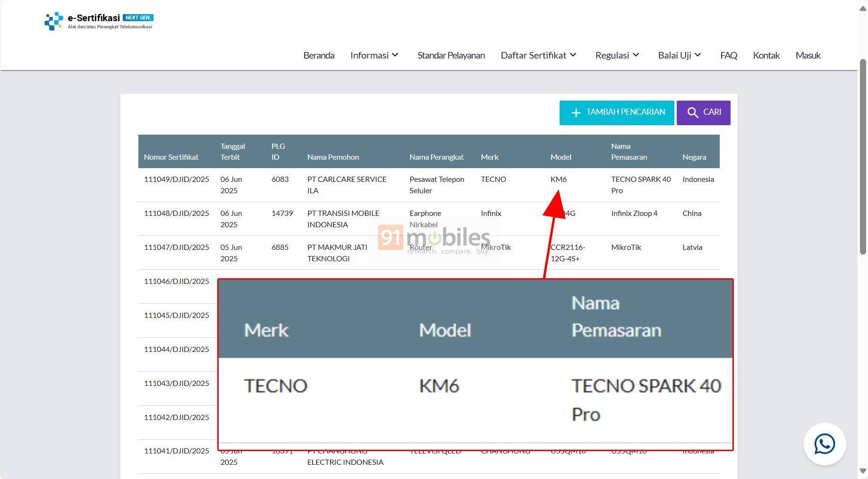The width and height of the screenshot is (868, 479).
Task: Go to the Beranda page
Action: [319, 55]
